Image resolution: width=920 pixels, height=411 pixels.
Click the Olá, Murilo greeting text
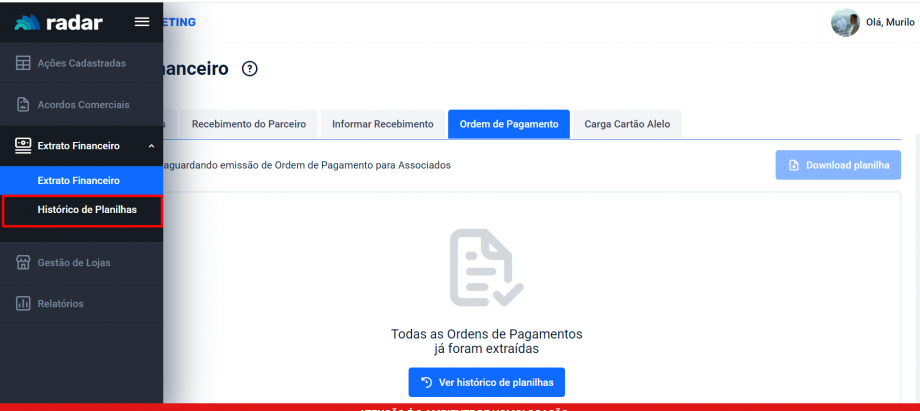(892, 23)
